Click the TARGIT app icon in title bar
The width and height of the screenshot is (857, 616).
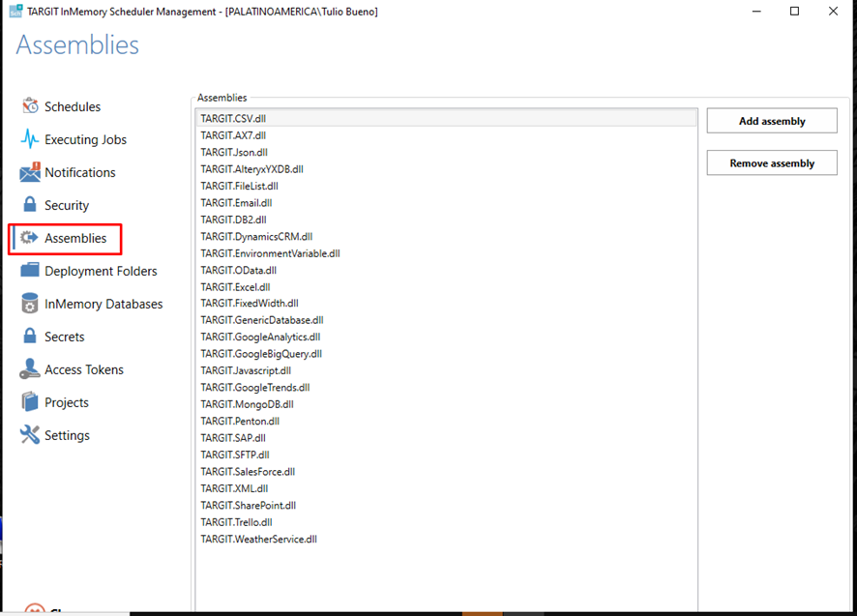click(x=15, y=11)
